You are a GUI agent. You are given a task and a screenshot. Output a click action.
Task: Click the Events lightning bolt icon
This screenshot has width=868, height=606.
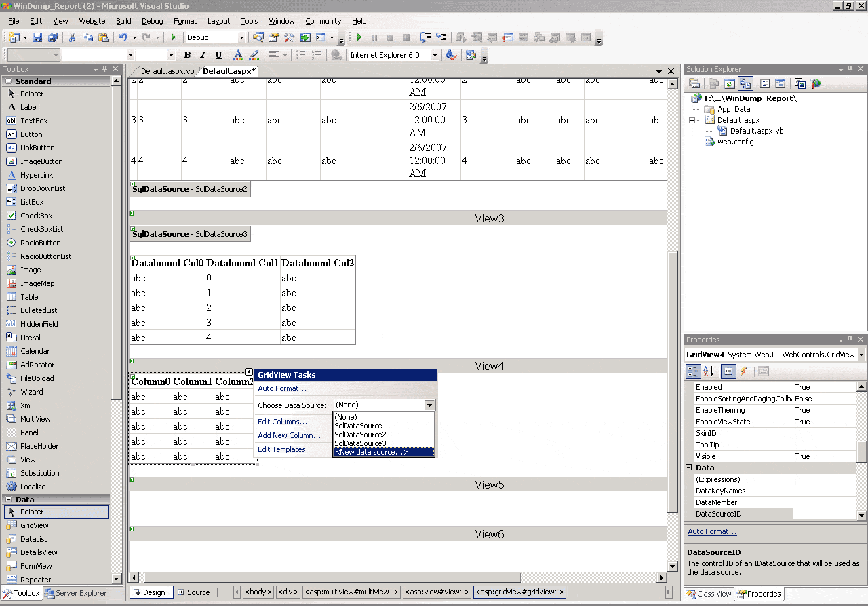[744, 371]
